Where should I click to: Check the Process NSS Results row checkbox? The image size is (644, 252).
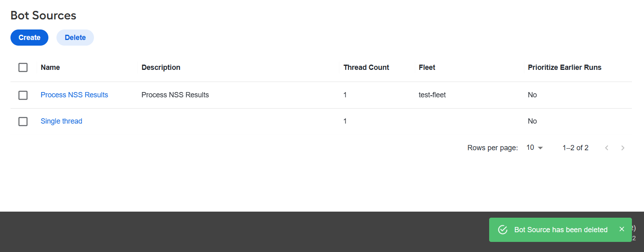click(23, 95)
